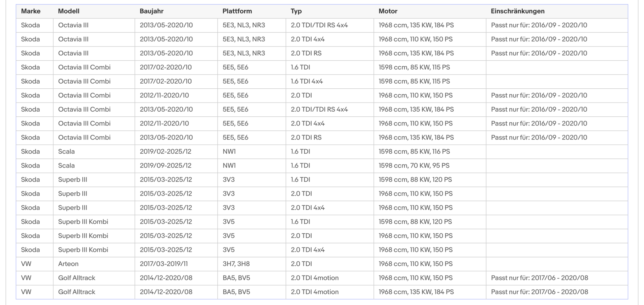Select the VW Arteon model cell
The width and height of the screenshot is (644, 305).
click(x=94, y=264)
